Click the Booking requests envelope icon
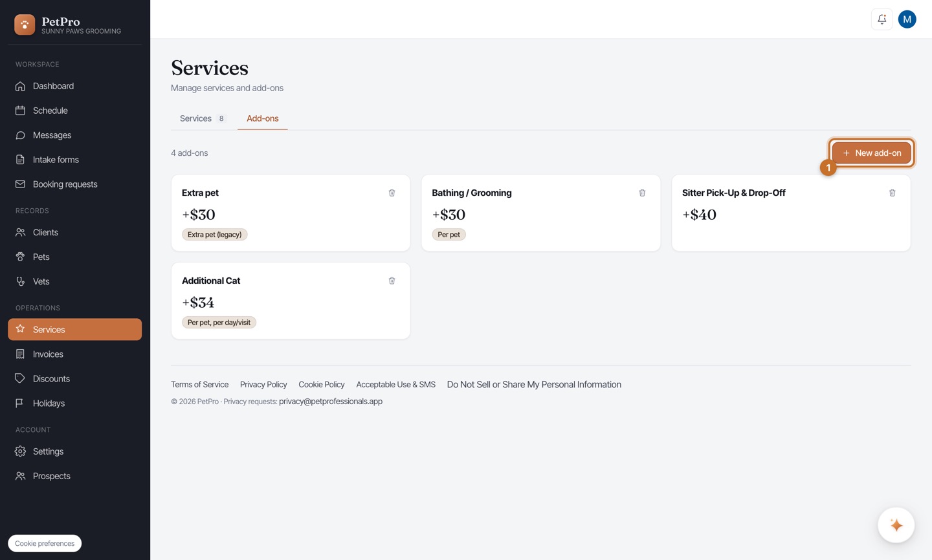The width and height of the screenshot is (932, 560). (x=21, y=184)
